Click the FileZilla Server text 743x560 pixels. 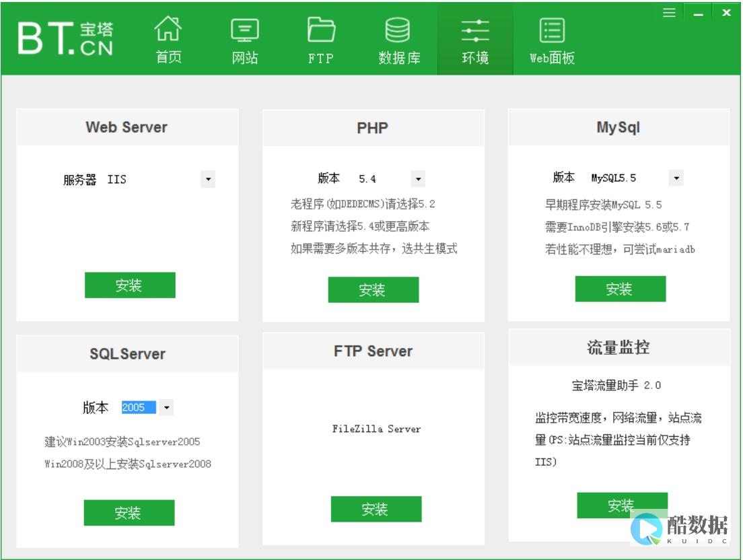tap(376, 429)
